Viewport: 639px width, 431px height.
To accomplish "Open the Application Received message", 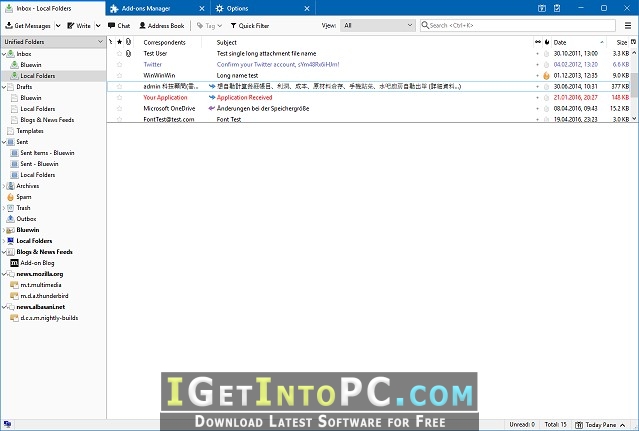I will coord(245,97).
